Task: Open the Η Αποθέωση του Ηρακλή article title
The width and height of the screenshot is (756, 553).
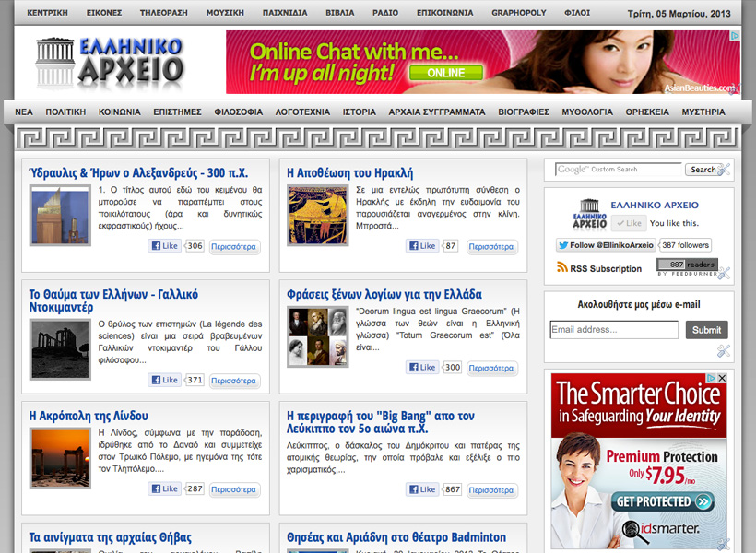Action: pyautogui.click(x=349, y=172)
